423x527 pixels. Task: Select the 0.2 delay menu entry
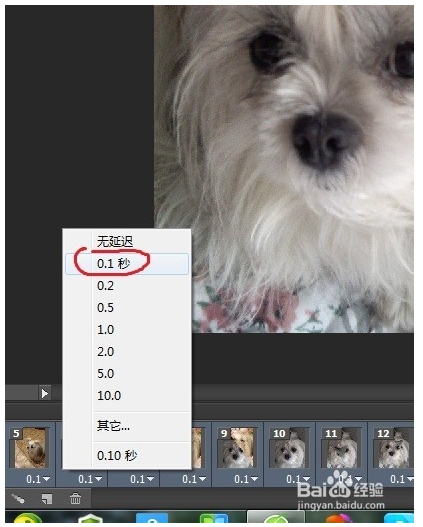(x=127, y=286)
